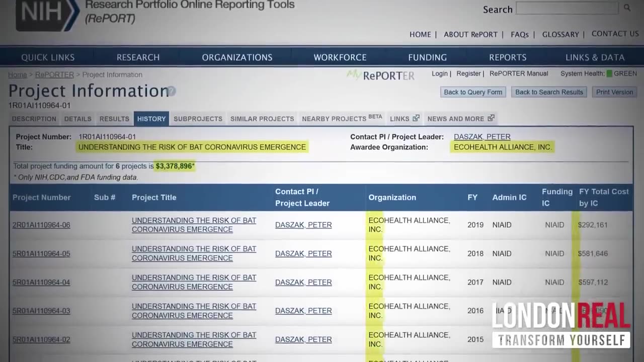The image size is (644, 362).
Task: Follow the RePORTER breadcrumb link
Action: click(x=54, y=74)
